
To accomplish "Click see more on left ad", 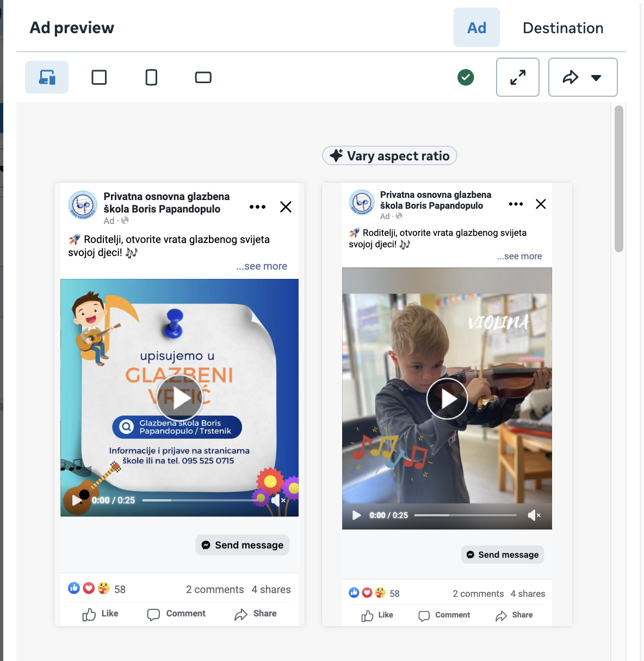I will point(262,266).
